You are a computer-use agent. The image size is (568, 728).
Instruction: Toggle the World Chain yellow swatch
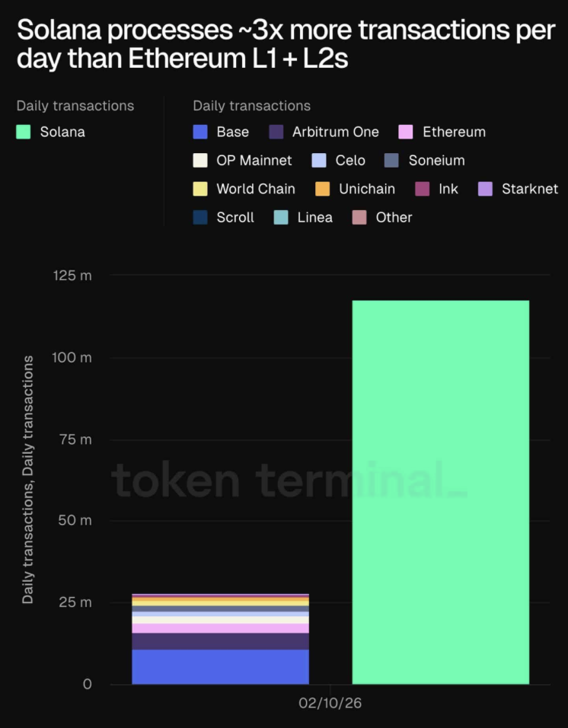coord(200,189)
